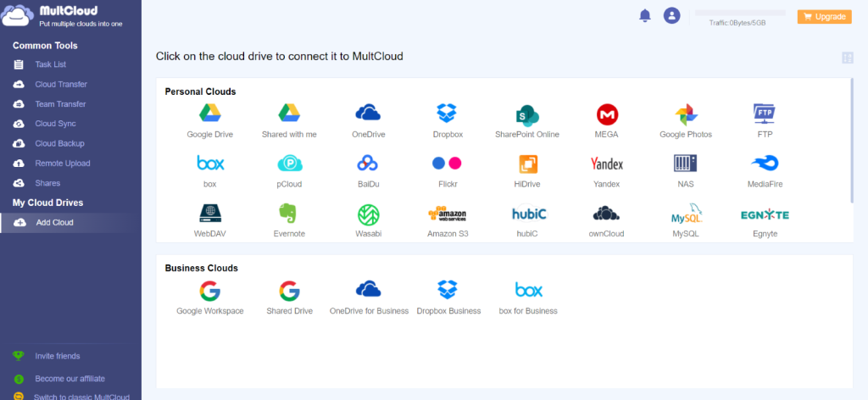Select Add Cloud under My Cloud Drives
Image resolution: width=868 pixels, height=400 pixels.
[70, 222]
